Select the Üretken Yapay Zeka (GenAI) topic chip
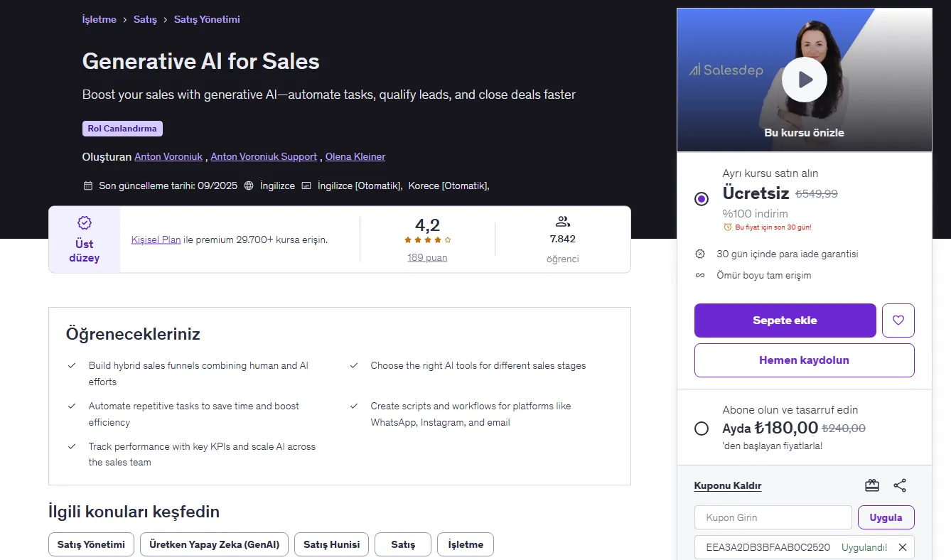This screenshot has width=951, height=560. [215, 544]
